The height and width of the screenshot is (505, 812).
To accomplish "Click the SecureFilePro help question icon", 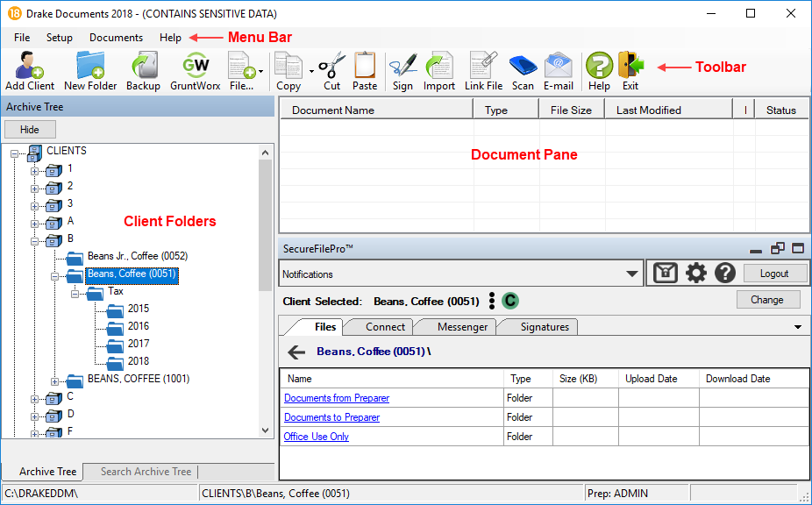I will [x=725, y=273].
